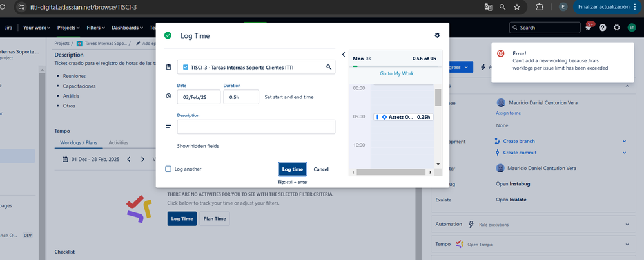This screenshot has width=644, height=260.
Task: Bookmark this page with the star icon
Action: click(516, 7)
